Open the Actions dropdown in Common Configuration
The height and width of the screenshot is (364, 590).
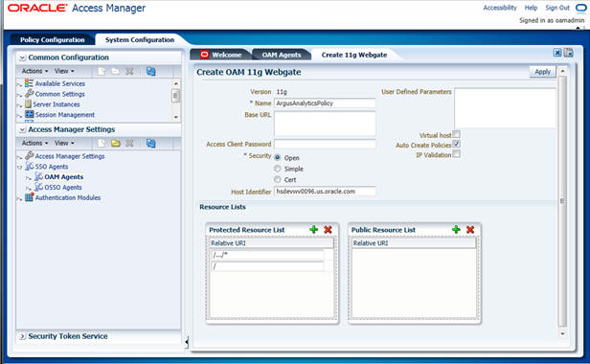point(34,71)
